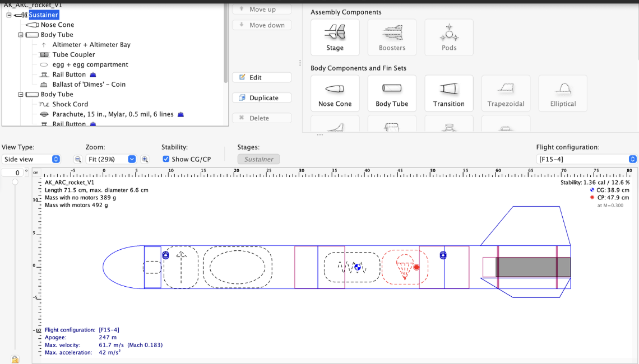Screen dimensions: 639x364
Task: Collapse the Sustainer tree node
Action: [x=9, y=15]
